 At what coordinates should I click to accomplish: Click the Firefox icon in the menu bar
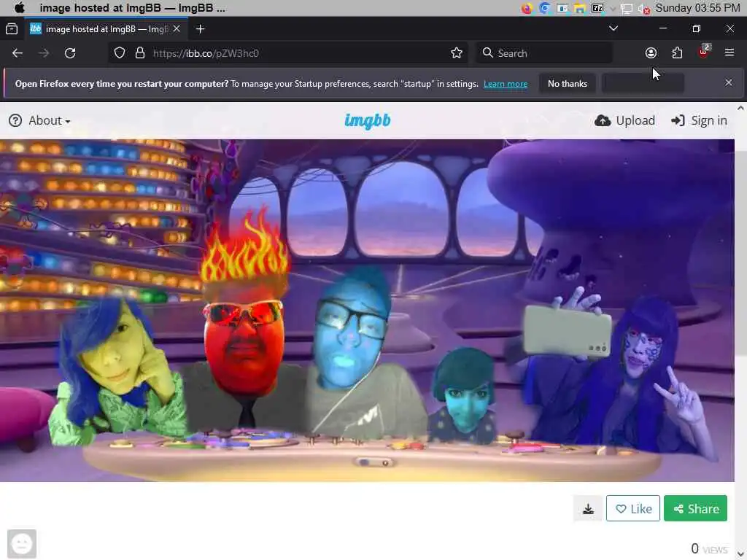[x=527, y=9]
